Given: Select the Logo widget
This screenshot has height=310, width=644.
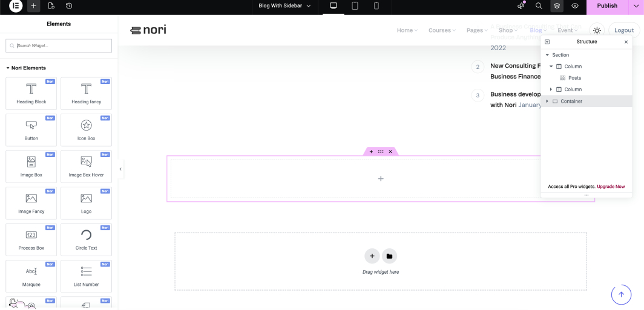Looking at the screenshot, I should pyautogui.click(x=86, y=203).
